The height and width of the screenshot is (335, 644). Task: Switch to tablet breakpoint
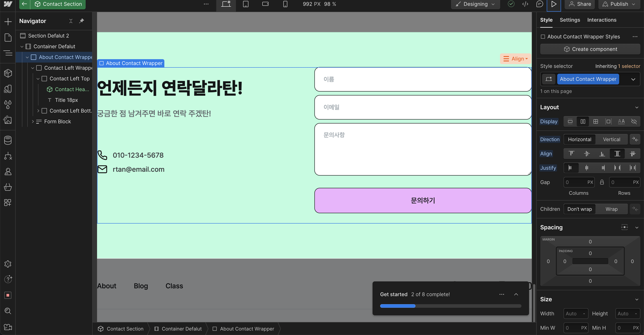pos(246,4)
